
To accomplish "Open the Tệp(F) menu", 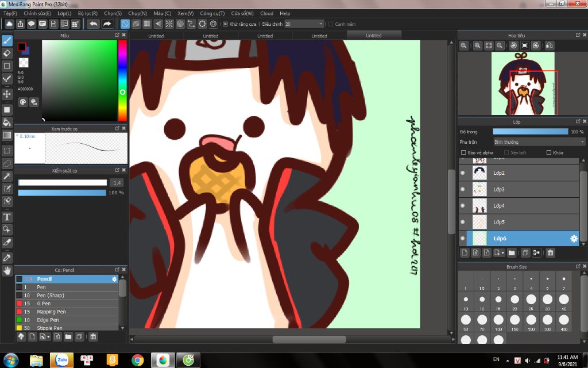I will 10,13.
